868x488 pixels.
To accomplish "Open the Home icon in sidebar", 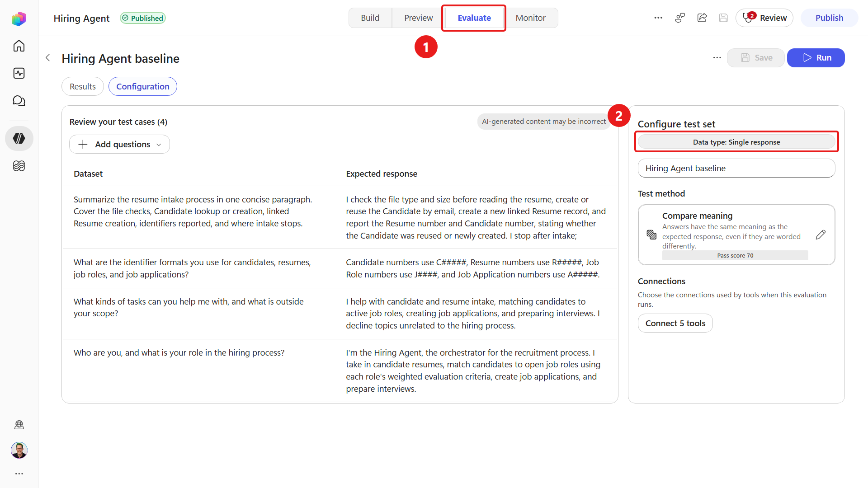I will [19, 46].
